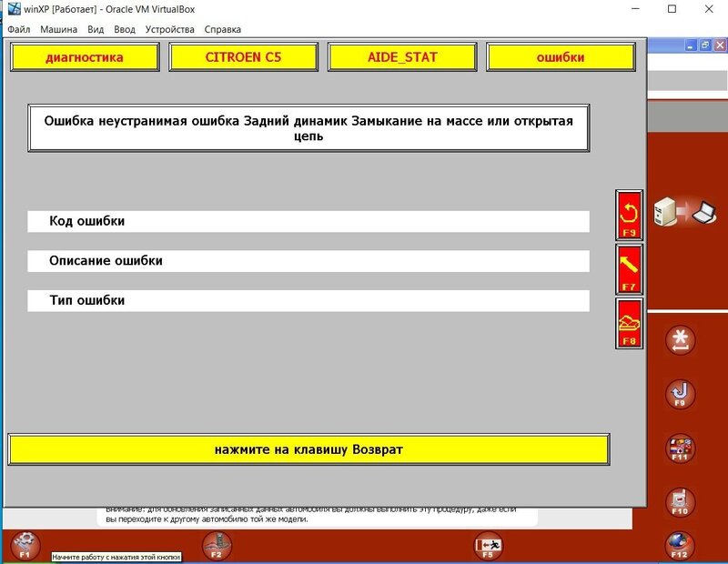
Task: Select the Код ошибки row
Action: point(308,221)
